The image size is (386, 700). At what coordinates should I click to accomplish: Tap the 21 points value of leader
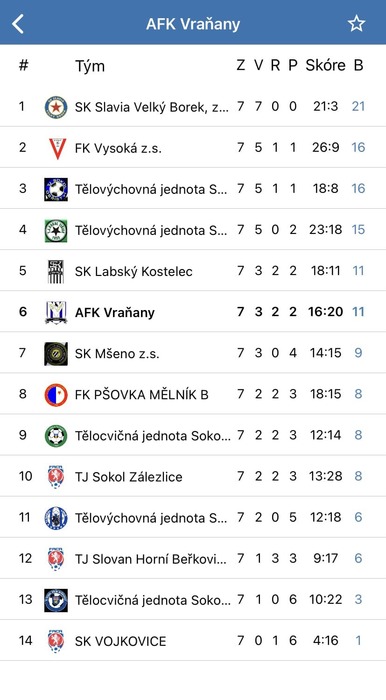coord(358,107)
